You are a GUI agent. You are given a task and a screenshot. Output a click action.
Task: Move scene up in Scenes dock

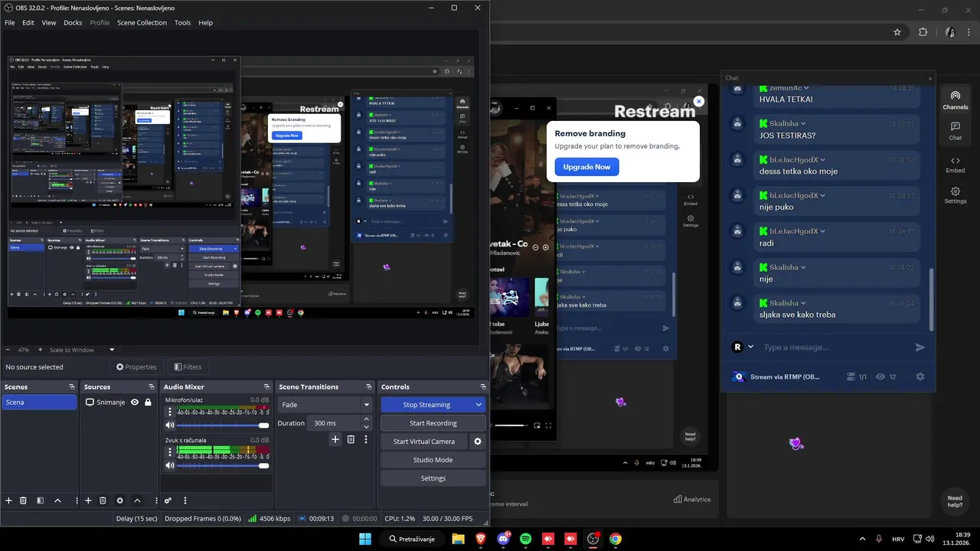click(57, 500)
